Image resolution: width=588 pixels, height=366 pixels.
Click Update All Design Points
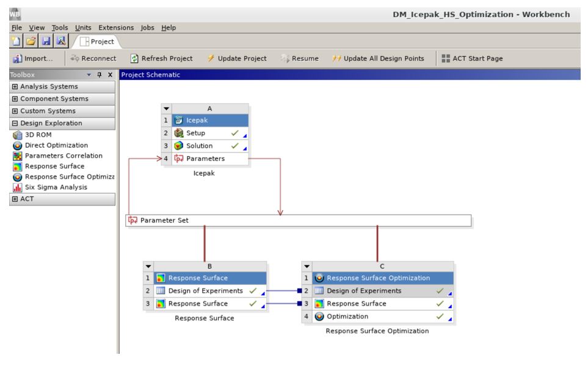(378, 59)
